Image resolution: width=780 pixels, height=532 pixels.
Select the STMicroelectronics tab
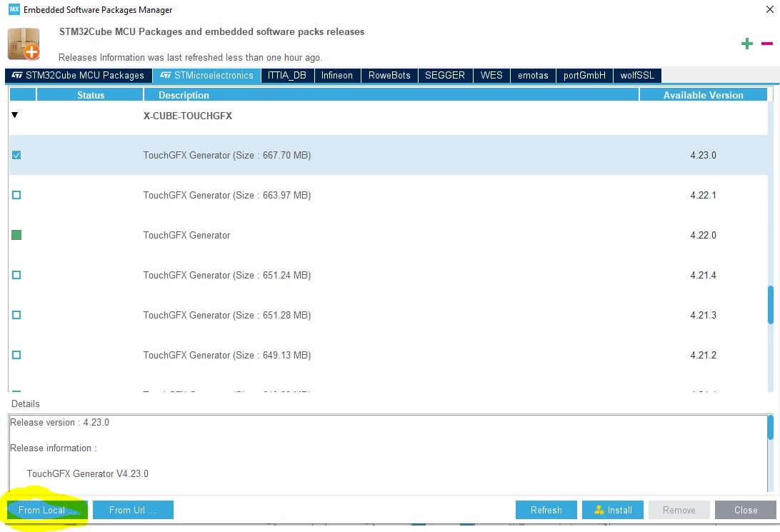pos(207,76)
